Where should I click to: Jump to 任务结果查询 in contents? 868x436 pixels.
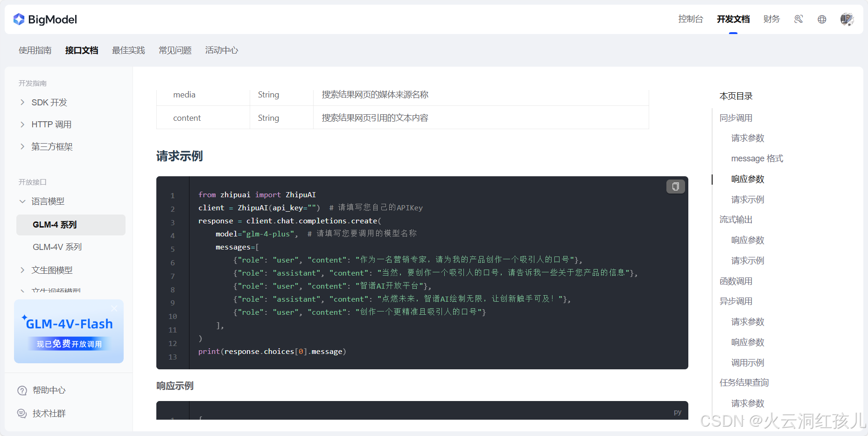coord(744,383)
